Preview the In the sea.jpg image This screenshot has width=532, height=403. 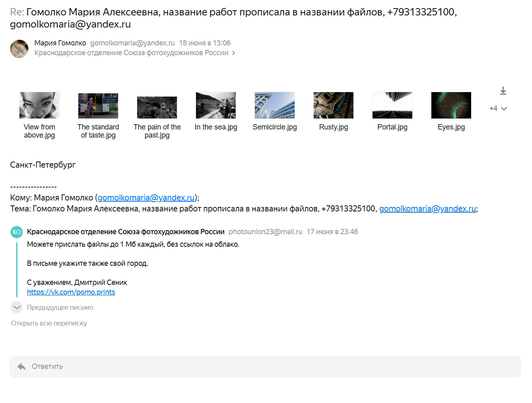216,106
